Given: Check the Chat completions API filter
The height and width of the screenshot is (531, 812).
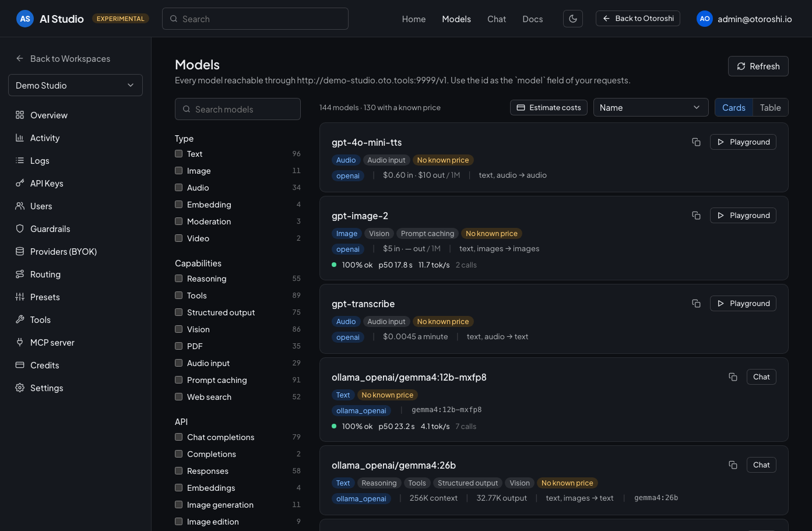Looking at the screenshot, I should click(x=179, y=437).
